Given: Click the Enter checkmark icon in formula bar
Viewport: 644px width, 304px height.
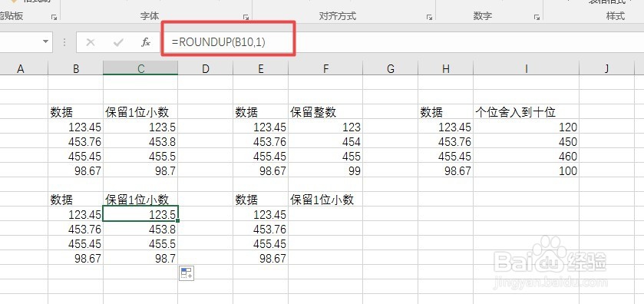Looking at the screenshot, I should click(x=118, y=42).
